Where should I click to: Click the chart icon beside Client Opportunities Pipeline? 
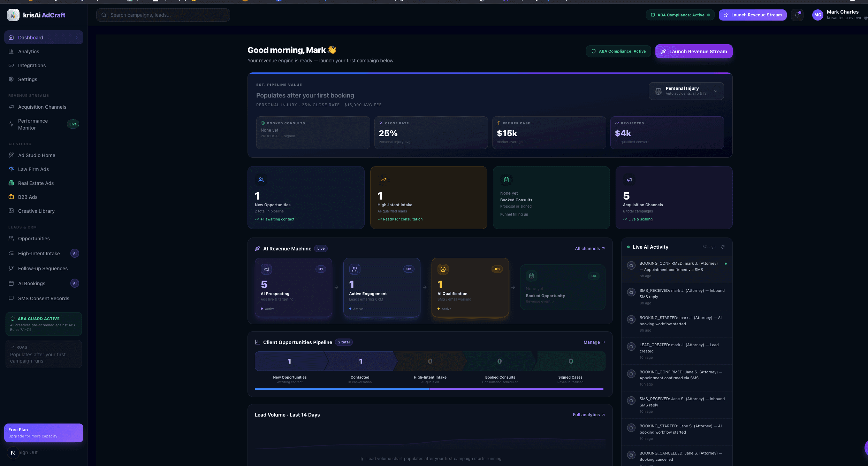[258, 342]
